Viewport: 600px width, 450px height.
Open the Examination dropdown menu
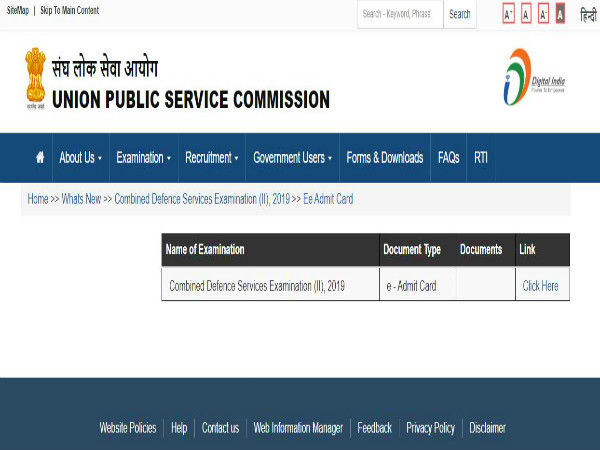tap(143, 158)
